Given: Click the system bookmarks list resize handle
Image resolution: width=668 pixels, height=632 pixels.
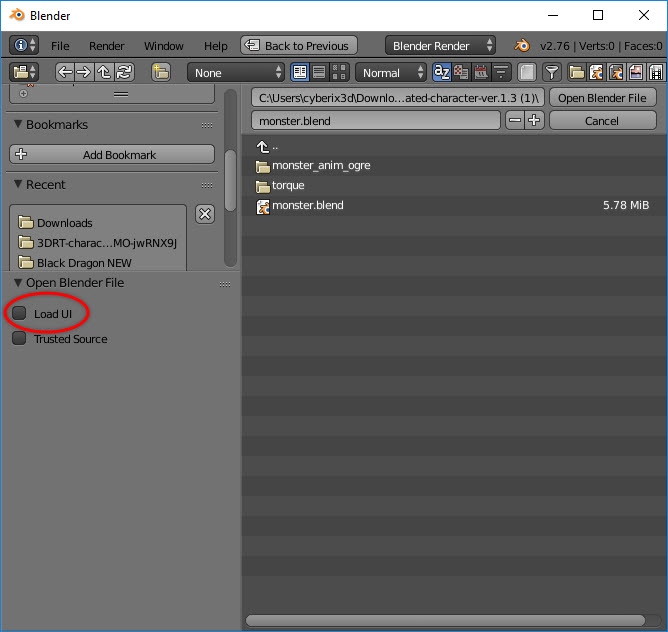Looking at the screenshot, I should pyautogui.click(x=121, y=94).
